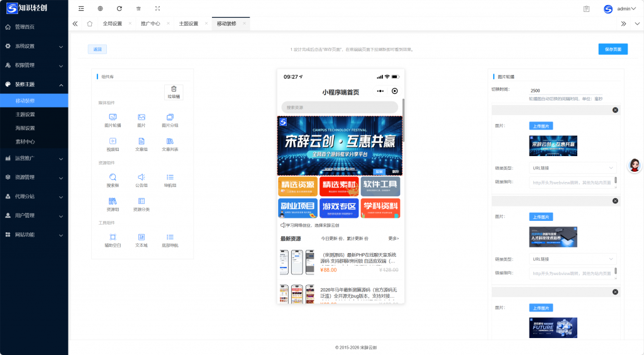Image resolution: width=644 pixels, height=355 pixels.
Task: Click the mini-program more dots icon
Action: pyautogui.click(x=380, y=91)
